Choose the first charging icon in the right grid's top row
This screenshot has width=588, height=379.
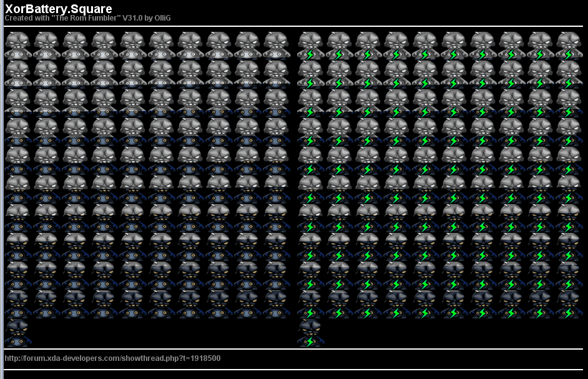point(310,46)
